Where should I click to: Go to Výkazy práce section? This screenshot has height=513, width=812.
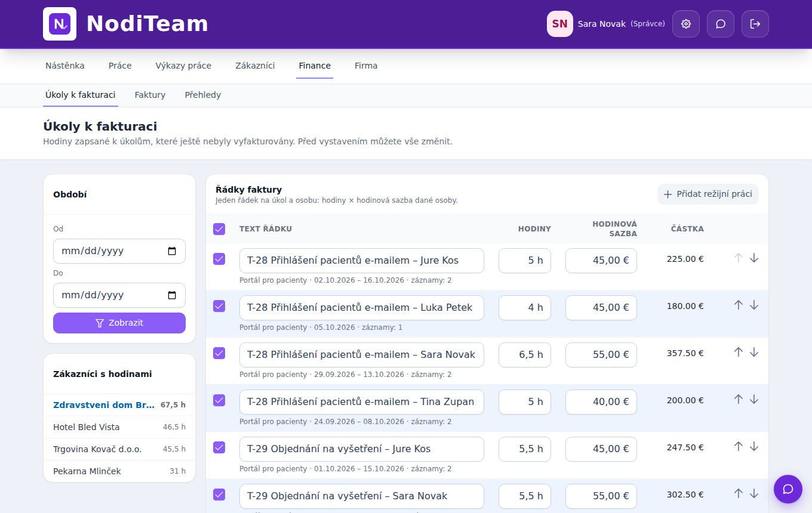[x=183, y=66]
